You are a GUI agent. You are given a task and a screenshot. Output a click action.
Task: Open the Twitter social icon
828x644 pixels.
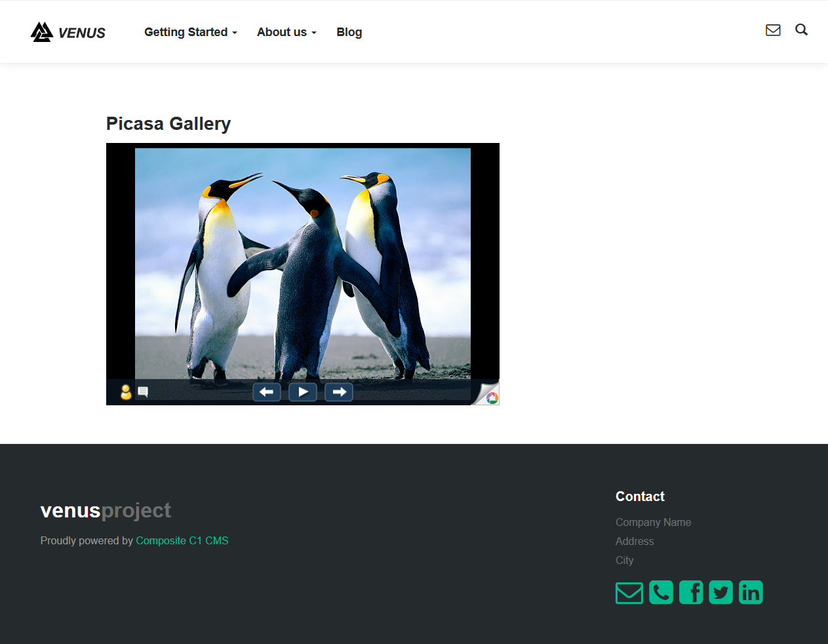720,593
